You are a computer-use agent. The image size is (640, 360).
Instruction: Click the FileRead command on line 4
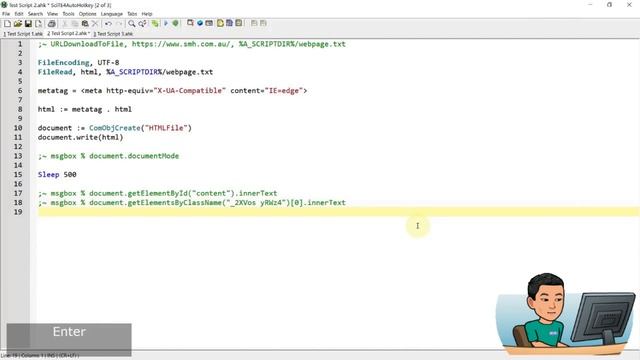pos(55,72)
